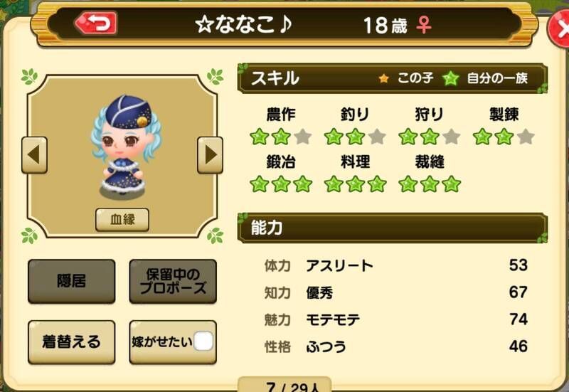Toggle the 嫁がせたい checkbox
The height and width of the screenshot is (392, 569).
203,341
